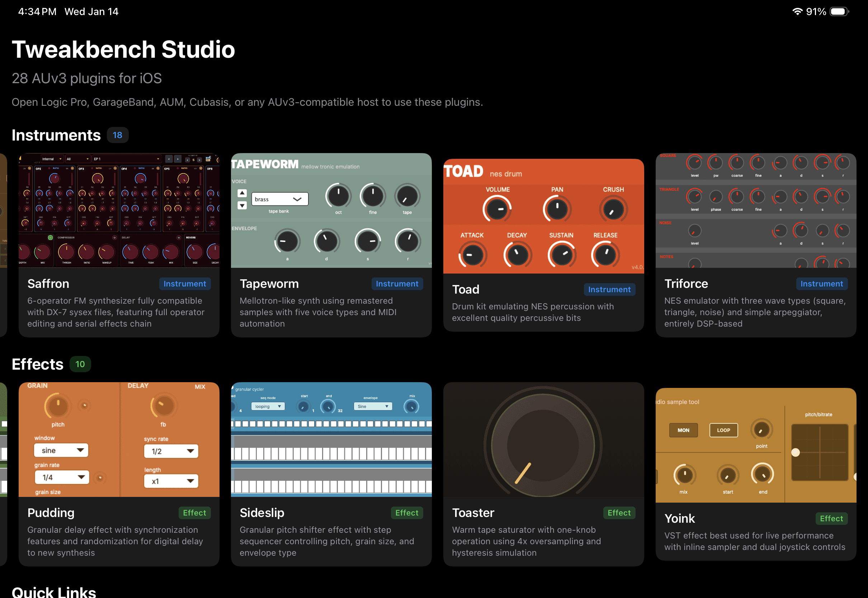The image size is (868, 598).
Task: Click the Yoink end knob
Action: (x=762, y=474)
